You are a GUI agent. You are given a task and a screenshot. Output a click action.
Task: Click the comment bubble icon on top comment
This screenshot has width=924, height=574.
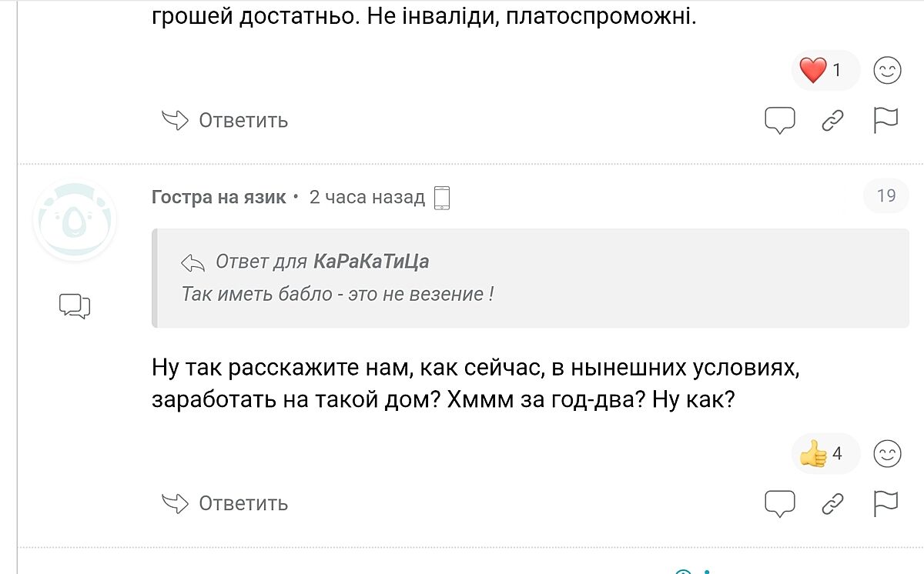coord(779,121)
